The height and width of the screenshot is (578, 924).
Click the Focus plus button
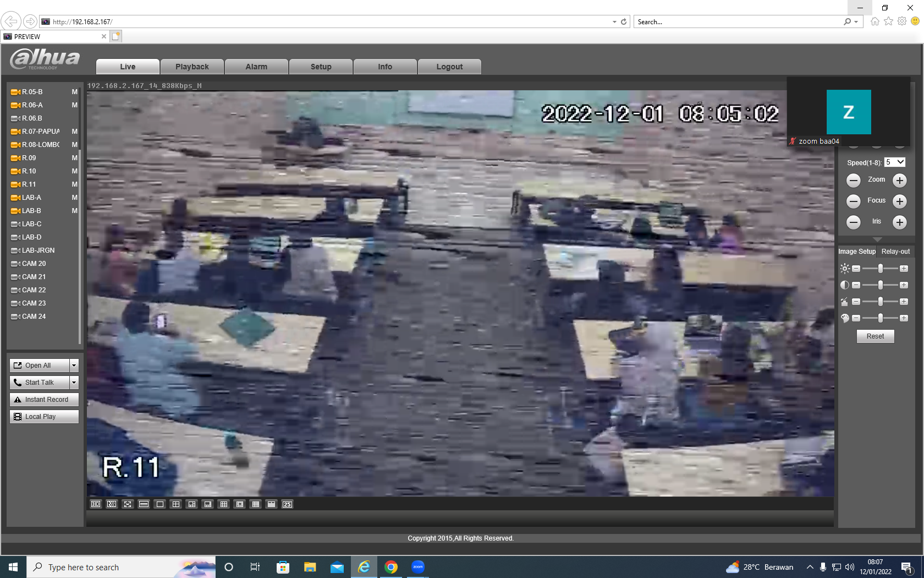900,201
